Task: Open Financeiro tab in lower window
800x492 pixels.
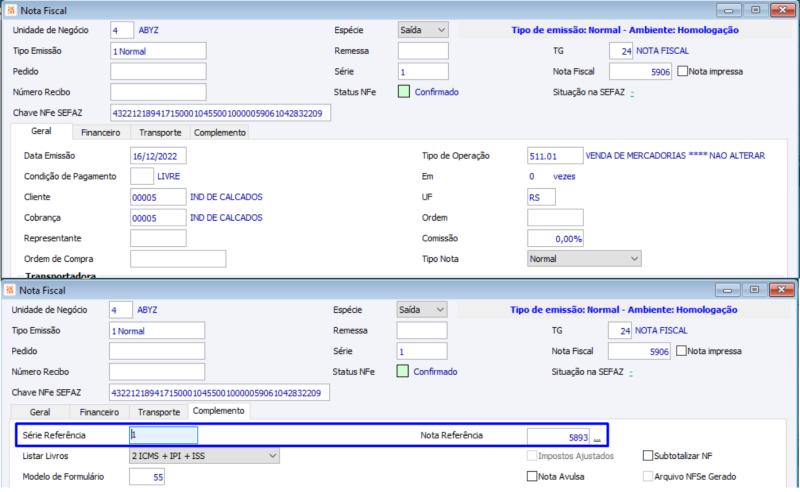Action: pyautogui.click(x=99, y=412)
